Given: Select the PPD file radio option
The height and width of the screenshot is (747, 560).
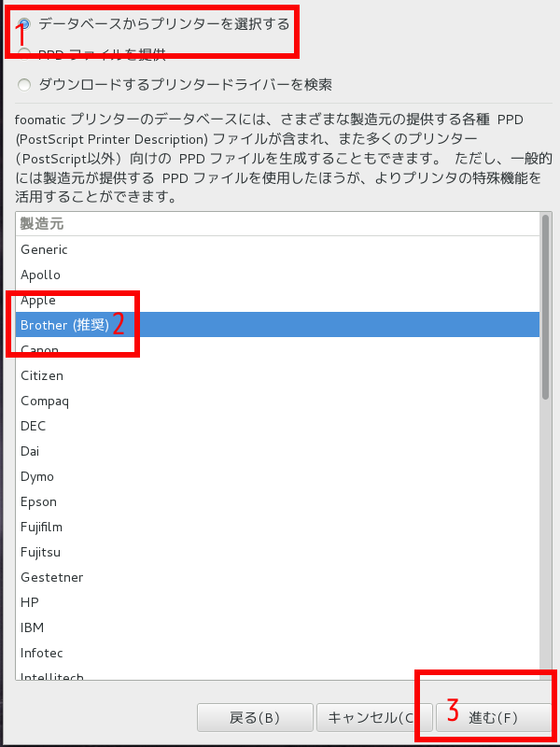Looking at the screenshot, I should (x=24, y=54).
